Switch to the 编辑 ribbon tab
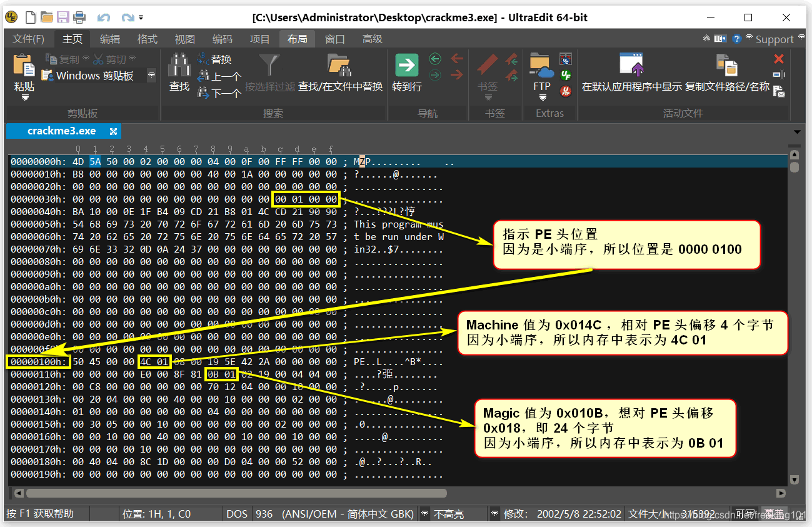The height and width of the screenshot is (527, 812). [110, 39]
